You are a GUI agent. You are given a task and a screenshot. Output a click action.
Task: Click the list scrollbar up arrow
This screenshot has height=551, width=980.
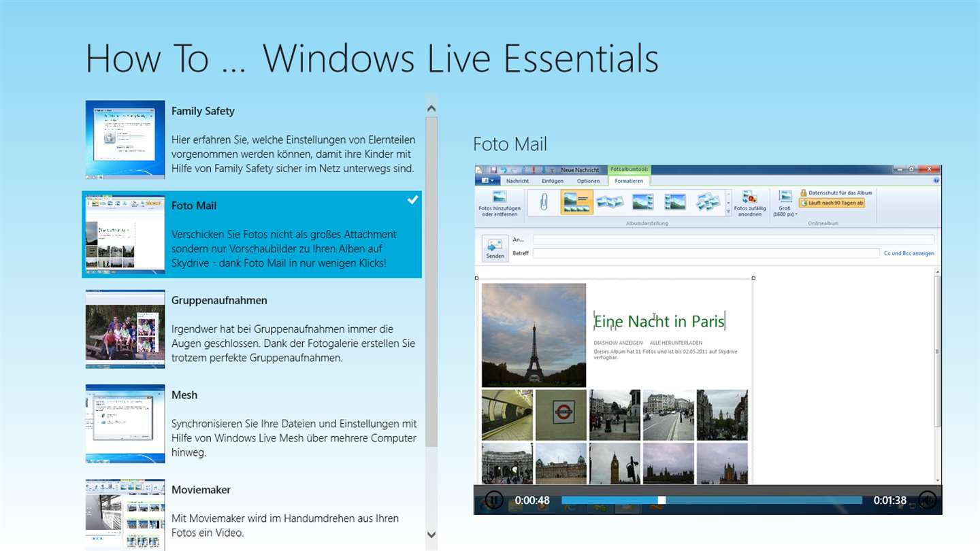pyautogui.click(x=431, y=107)
